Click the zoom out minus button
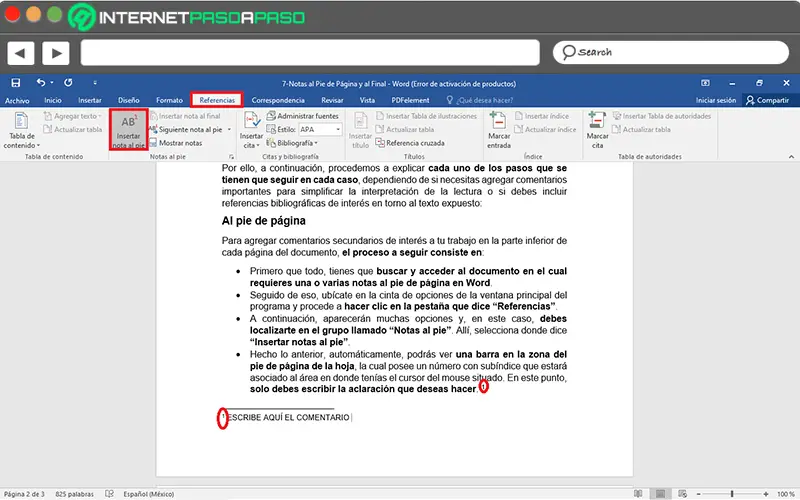The image size is (800, 500). click(698, 494)
